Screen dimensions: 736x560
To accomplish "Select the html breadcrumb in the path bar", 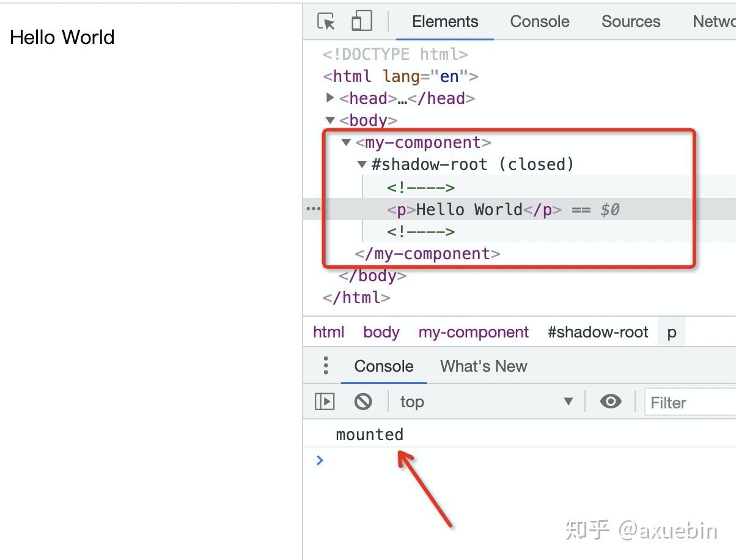I will coord(328,332).
